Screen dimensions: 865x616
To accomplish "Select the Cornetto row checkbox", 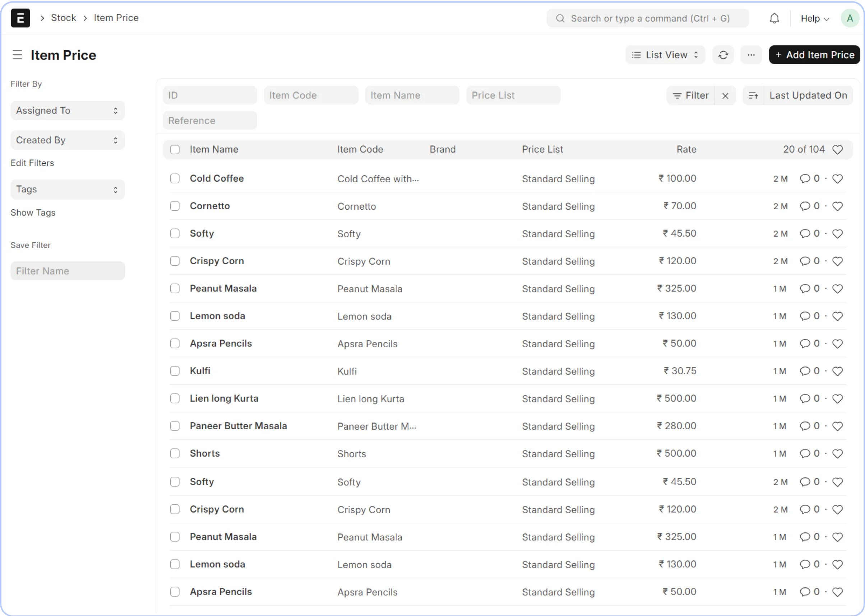I will pos(175,206).
